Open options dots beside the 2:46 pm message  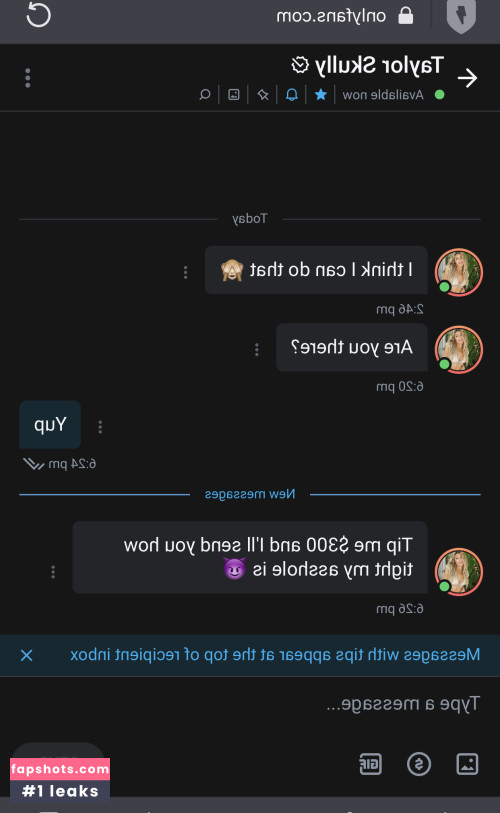[185, 272]
